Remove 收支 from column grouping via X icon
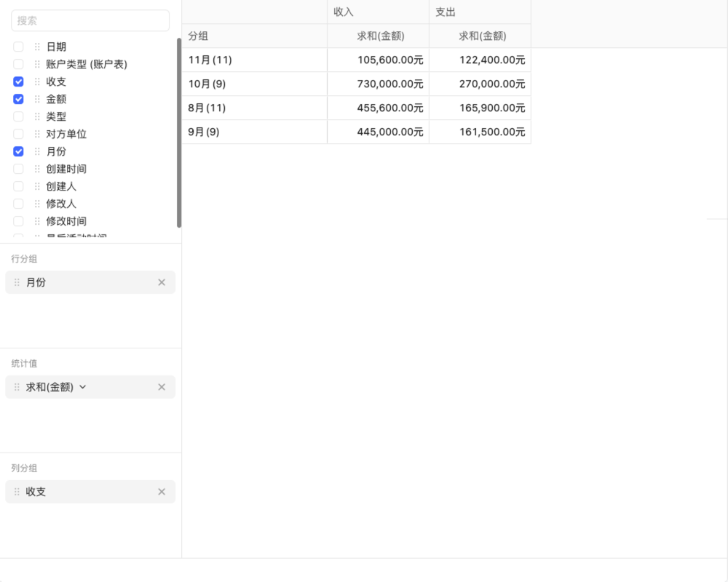This screenshot has width=728, height=582. tap(162, 492)
